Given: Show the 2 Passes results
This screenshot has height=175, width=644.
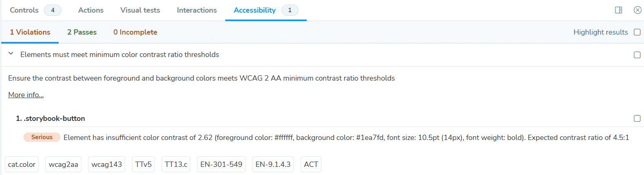Looking at the screenshot, I should 82,32.
